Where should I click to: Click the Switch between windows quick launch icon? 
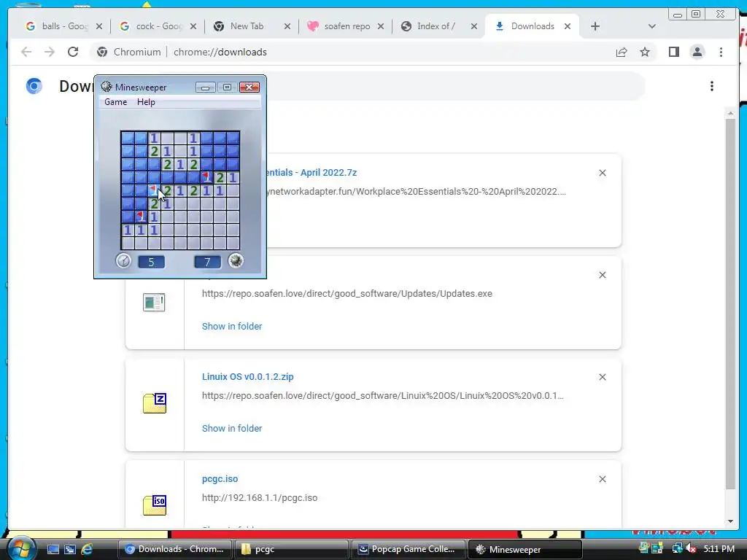pos(70,549)
